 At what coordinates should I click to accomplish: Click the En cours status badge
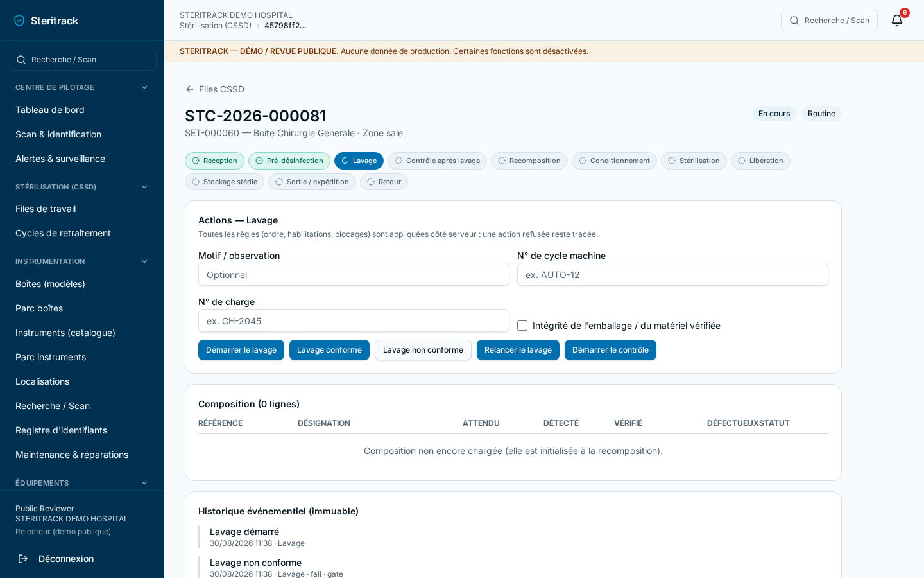(x=774, y=114)
